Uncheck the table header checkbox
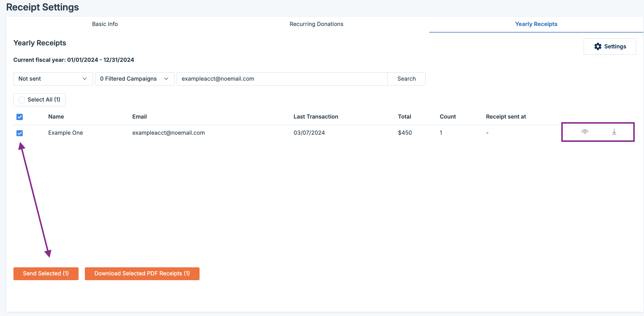 [20, 117]
